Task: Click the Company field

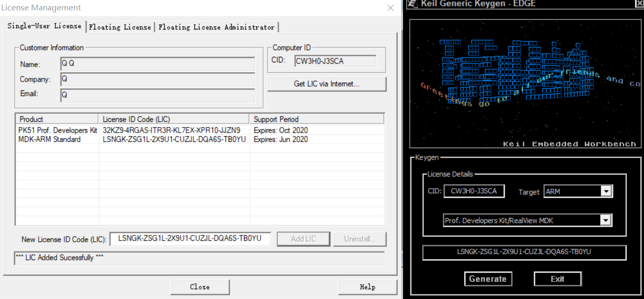Action: 158,80
